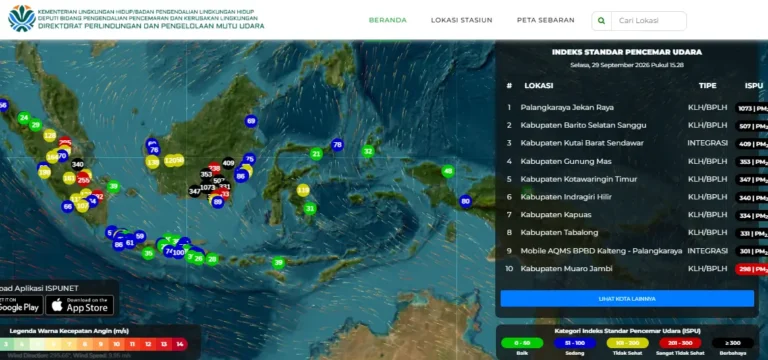Open the black 1073 station marker

[x=207, y=187]
